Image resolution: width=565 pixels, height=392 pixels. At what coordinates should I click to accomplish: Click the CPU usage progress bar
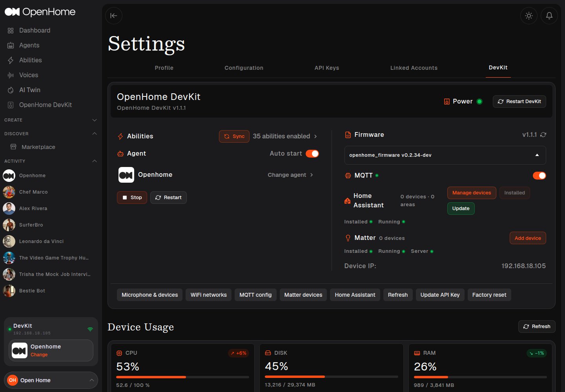(183, 377)
